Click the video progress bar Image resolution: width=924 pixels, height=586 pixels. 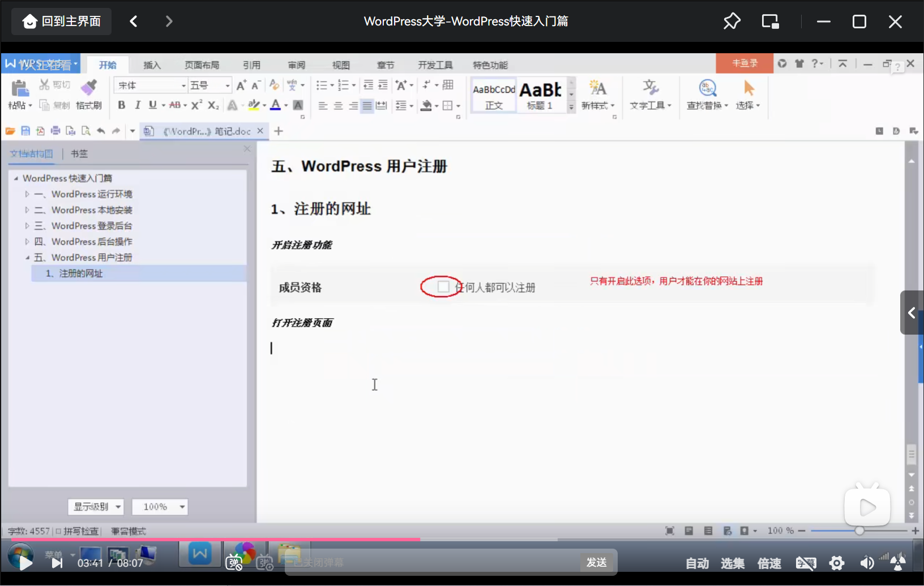(462, 540)
